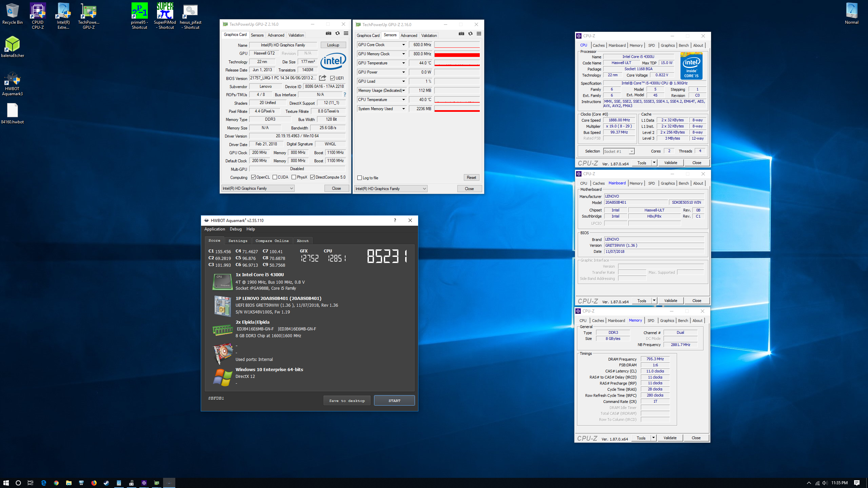Click the Motherboard Model field 20A8S0B401 in CPU-Z
This screenshot has height=488, width=868.
coord(636,202)
